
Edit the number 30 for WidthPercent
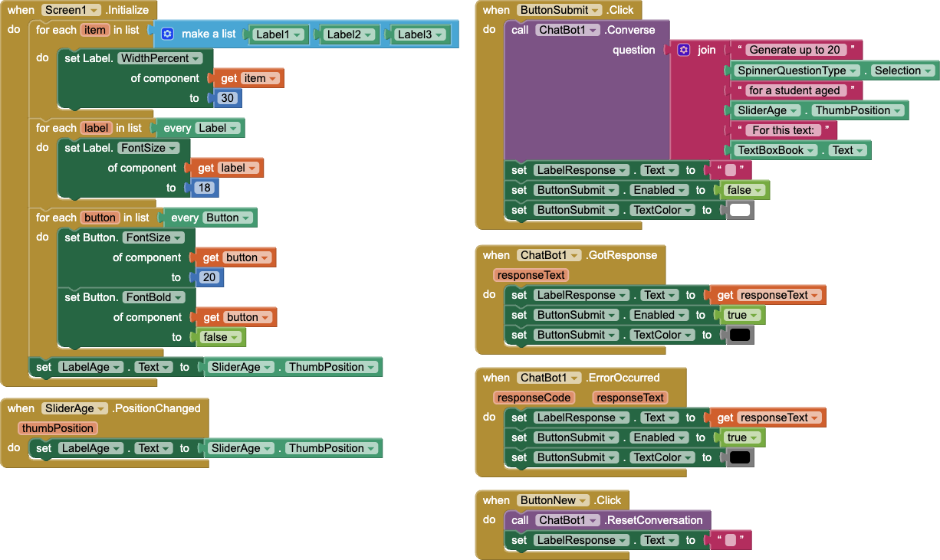[x=226, y=98]
